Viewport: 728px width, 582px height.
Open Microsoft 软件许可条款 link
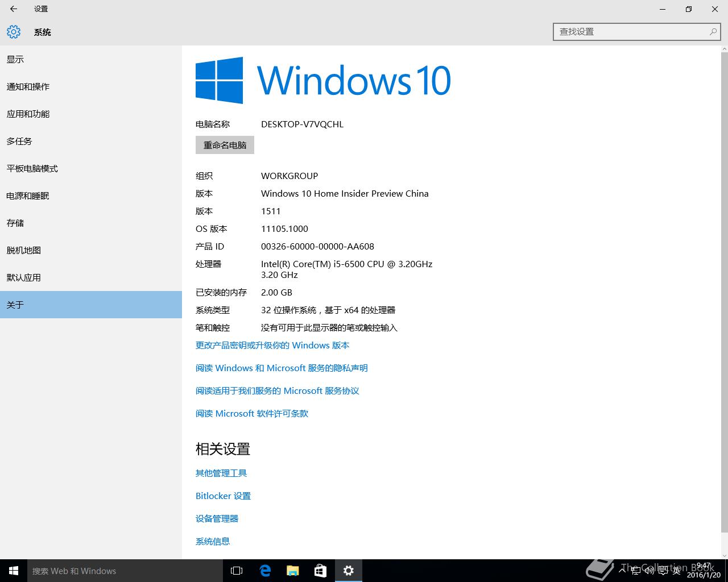pos(252,413)
